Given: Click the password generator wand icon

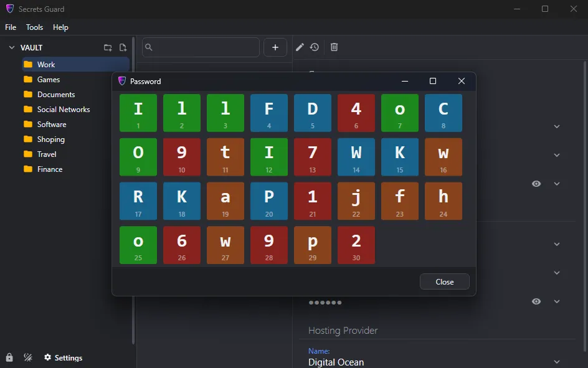Looking at the screenshot, I should click(28, 357).
